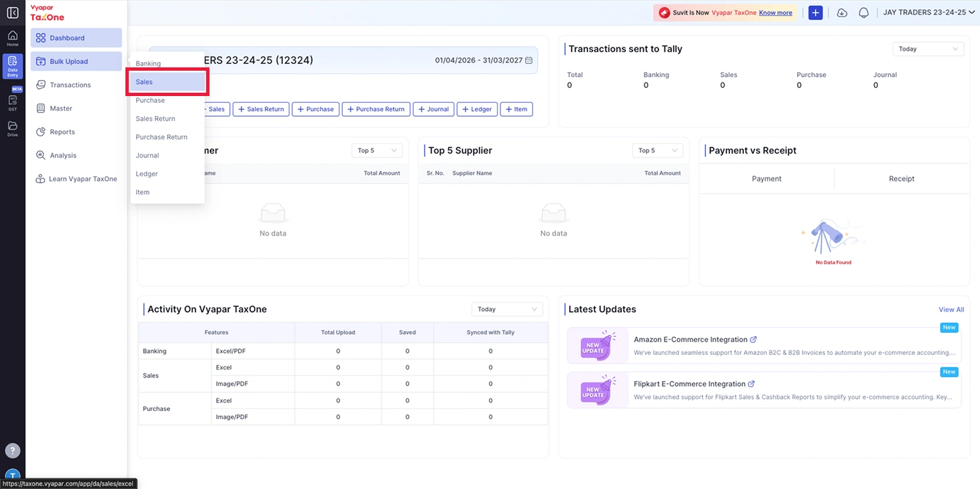Click the Total Amount header in Top 5 Supplier
Screen dimensions: 980x489
pos(662,173)
